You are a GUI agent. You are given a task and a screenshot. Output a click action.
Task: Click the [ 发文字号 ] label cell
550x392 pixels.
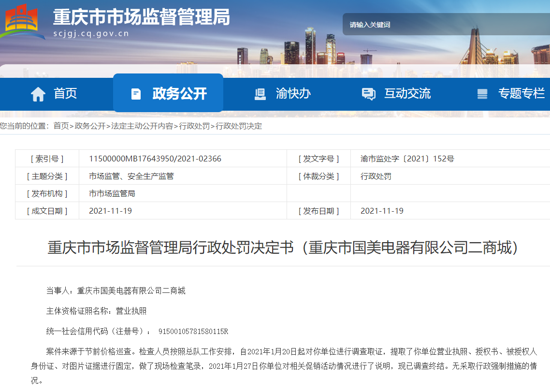(x=318, y=159)
